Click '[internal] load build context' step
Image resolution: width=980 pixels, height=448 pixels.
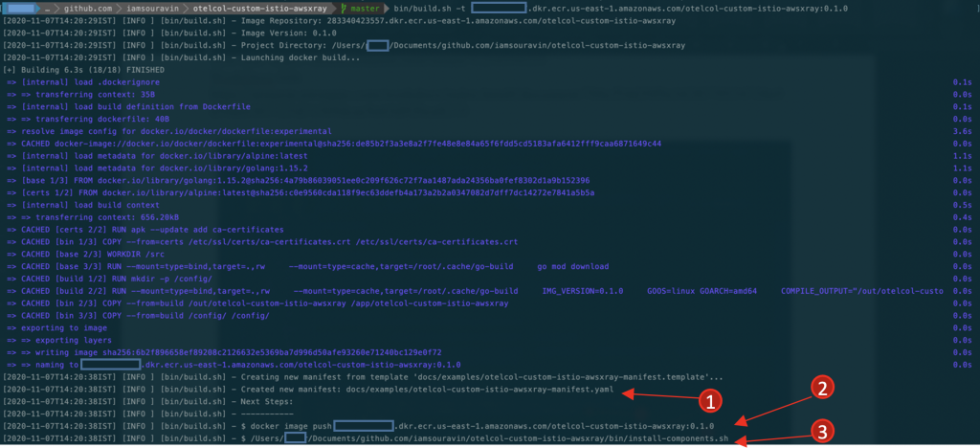pyautogui.click(x=84, y=205)
